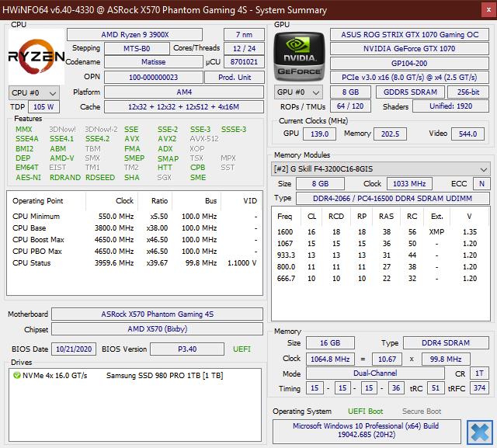Click the SGX feature label
497x448 pixels.
[164, 178]
